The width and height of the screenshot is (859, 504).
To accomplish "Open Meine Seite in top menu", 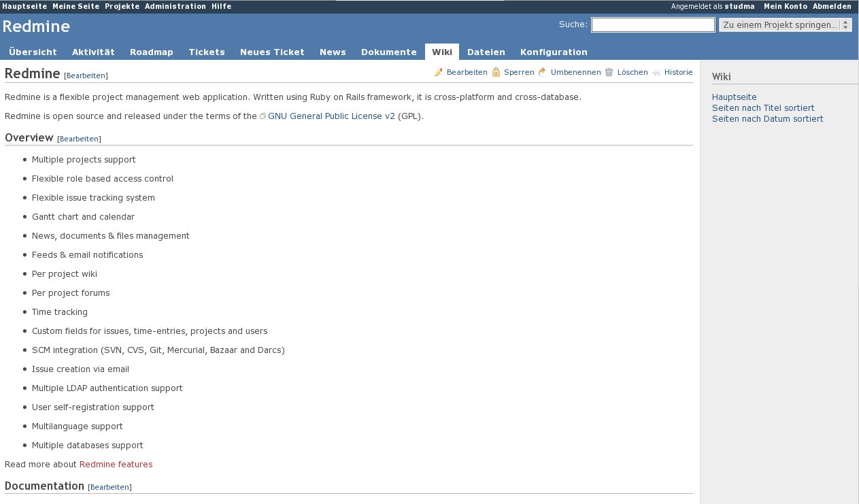I will (76, 6).
